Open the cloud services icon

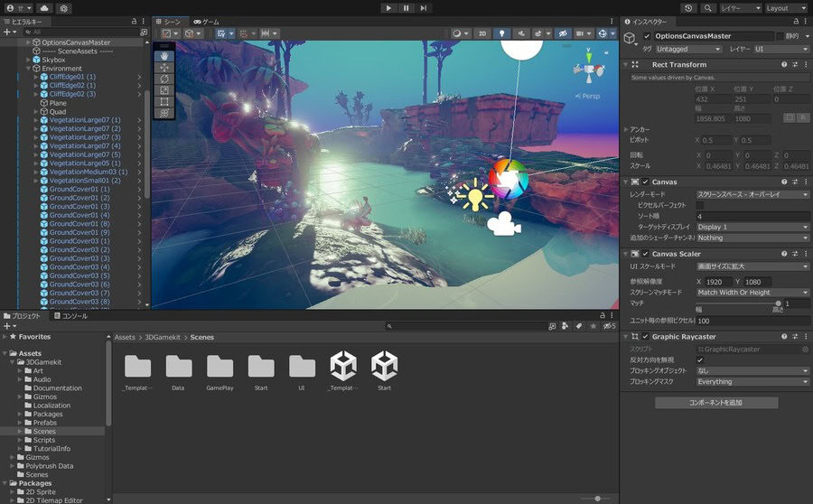(44, 8)
